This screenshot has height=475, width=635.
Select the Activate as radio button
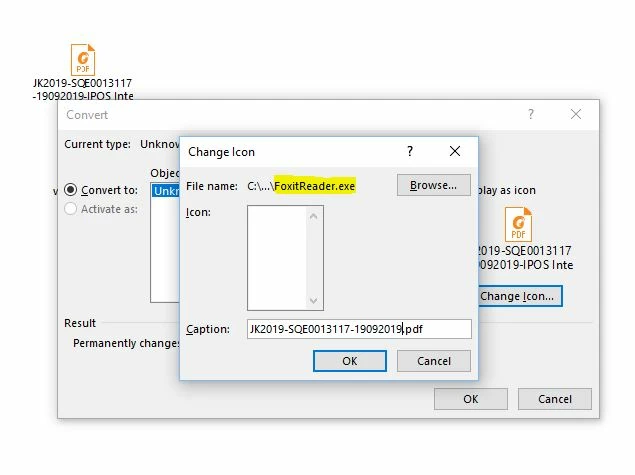70,209
